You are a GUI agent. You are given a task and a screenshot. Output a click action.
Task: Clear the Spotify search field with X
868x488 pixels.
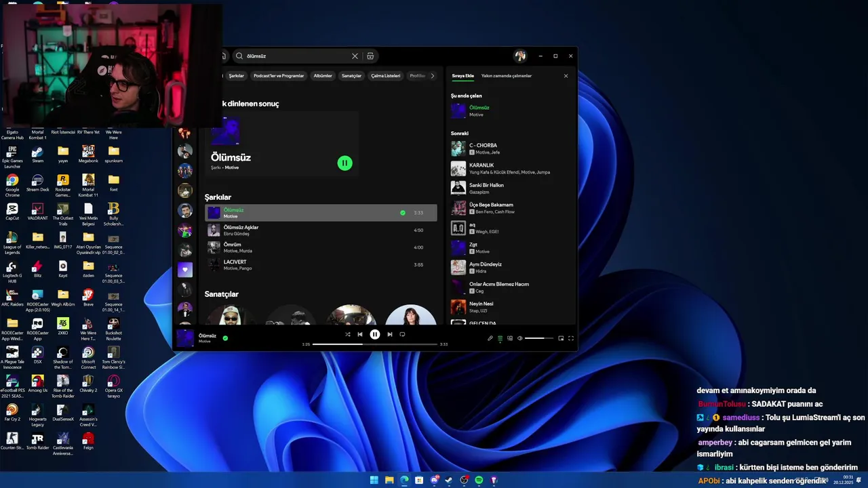(355, 56)
